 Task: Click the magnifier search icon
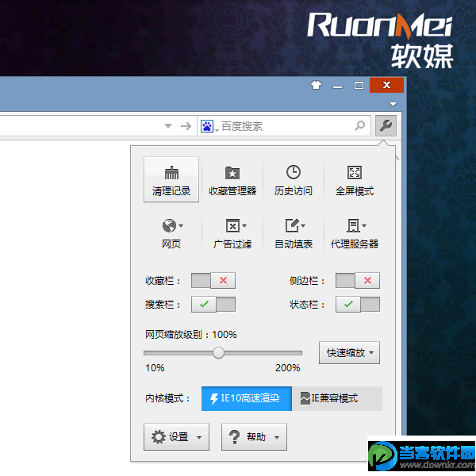tap(359, 125)
